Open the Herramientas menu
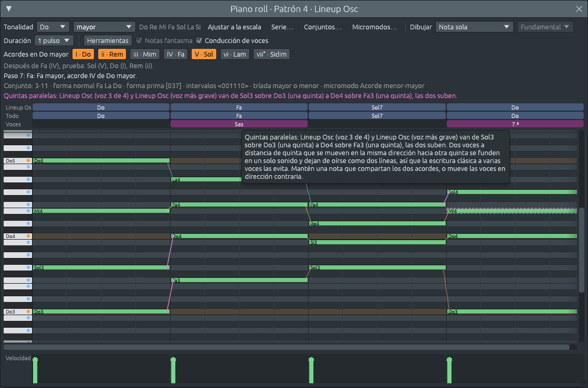The width and height of the screenshot is (588, 388). (108, 40)
